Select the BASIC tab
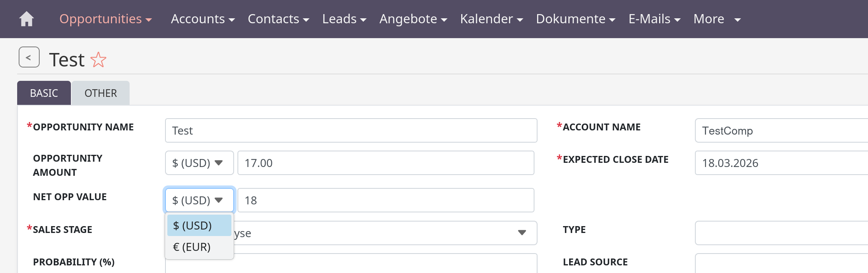Screen dimensions: 868x273 pyautogui.click(x=44, y=93)
